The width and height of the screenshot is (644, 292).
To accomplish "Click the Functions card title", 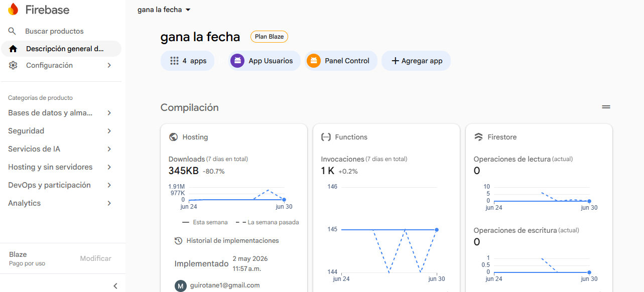I will [x=351, y=137].
